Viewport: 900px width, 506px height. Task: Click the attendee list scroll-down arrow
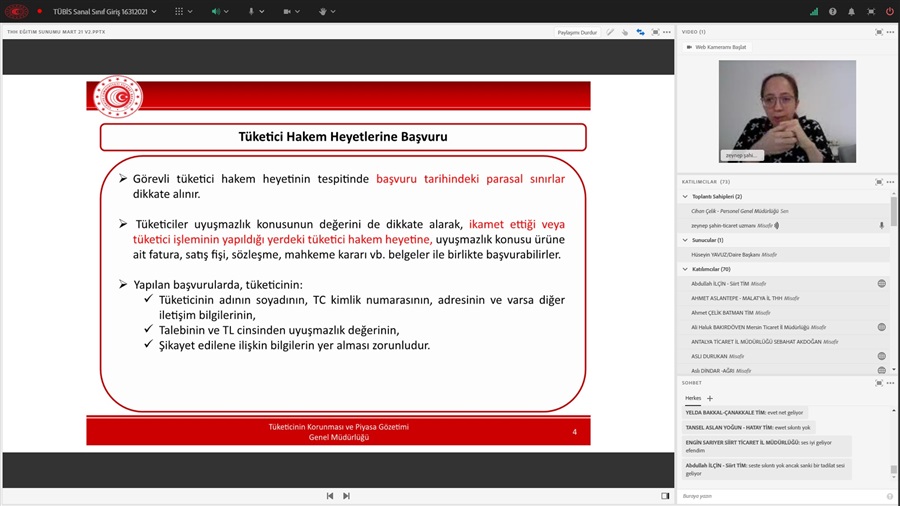[x=894, y=371]
